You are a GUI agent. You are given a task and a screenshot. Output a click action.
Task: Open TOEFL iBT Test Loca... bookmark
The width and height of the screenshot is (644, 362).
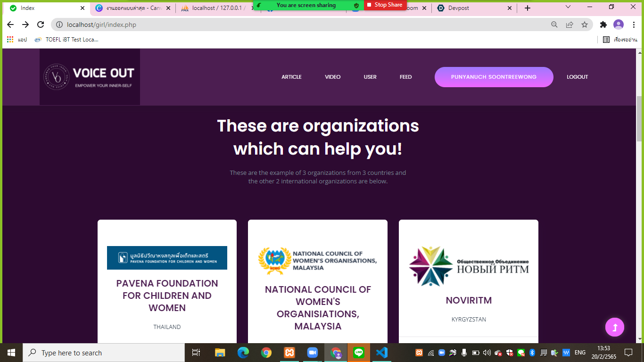67,40
